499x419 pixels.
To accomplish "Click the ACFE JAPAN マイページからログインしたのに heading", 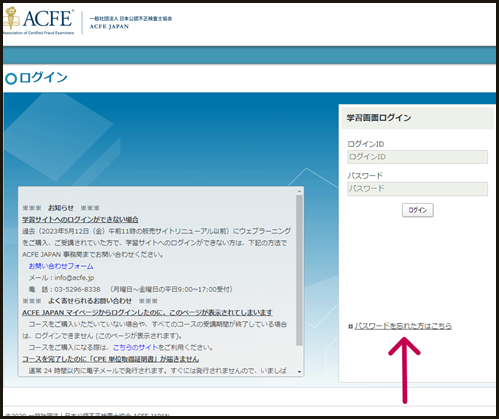I will coord(147,313).
